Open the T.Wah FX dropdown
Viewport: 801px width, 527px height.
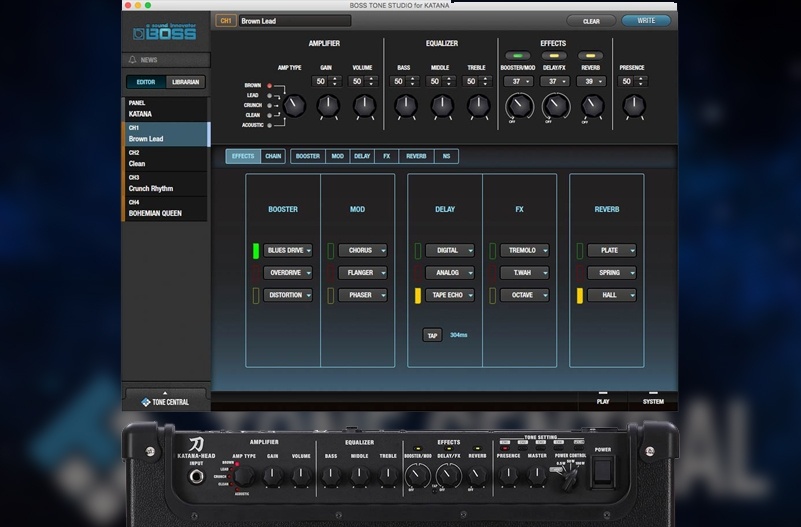[x=525, y=273]
